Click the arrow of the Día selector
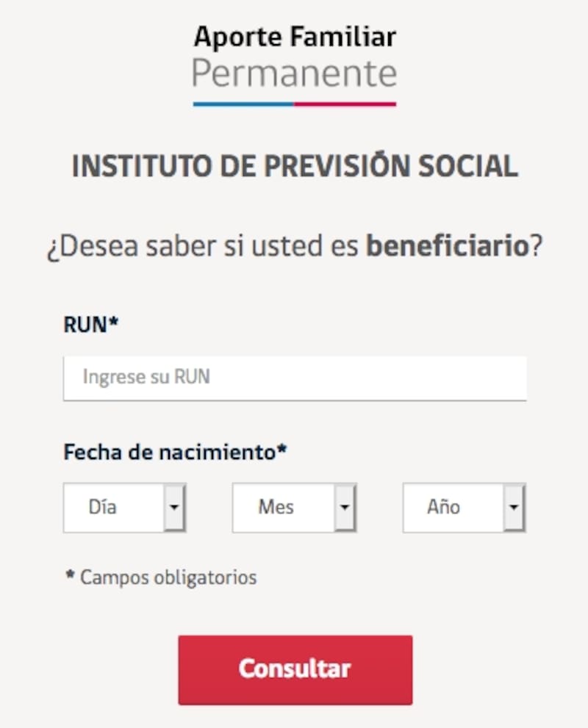588x728 pixels. click(x=174, y=507)
